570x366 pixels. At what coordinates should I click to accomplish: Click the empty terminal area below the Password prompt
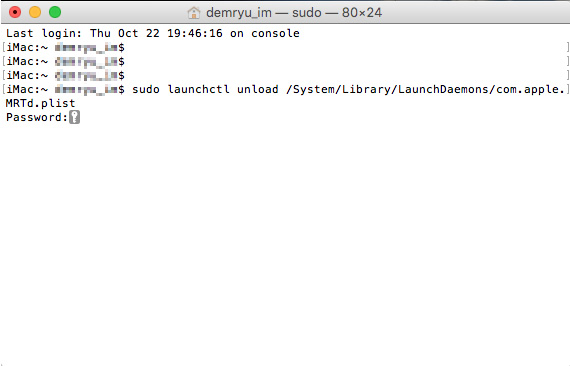[x=285, y=244]
